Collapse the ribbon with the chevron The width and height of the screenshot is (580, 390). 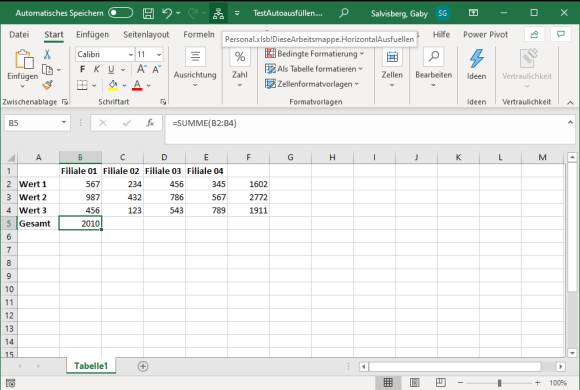pyautogui.click(x=570, y=102)
